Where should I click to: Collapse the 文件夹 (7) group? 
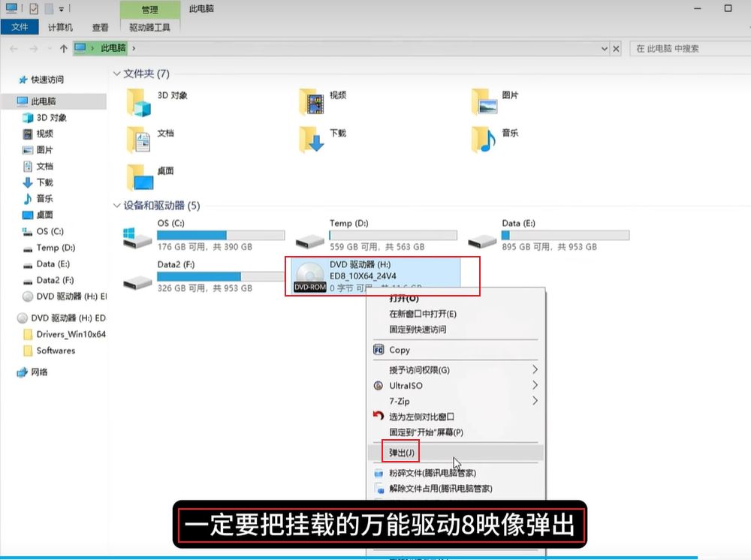pos(116,74)
